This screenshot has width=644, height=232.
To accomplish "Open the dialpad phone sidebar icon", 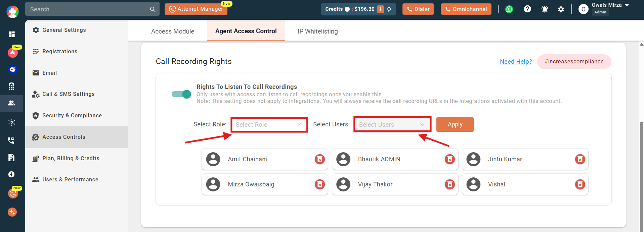I will click(11, 86).
